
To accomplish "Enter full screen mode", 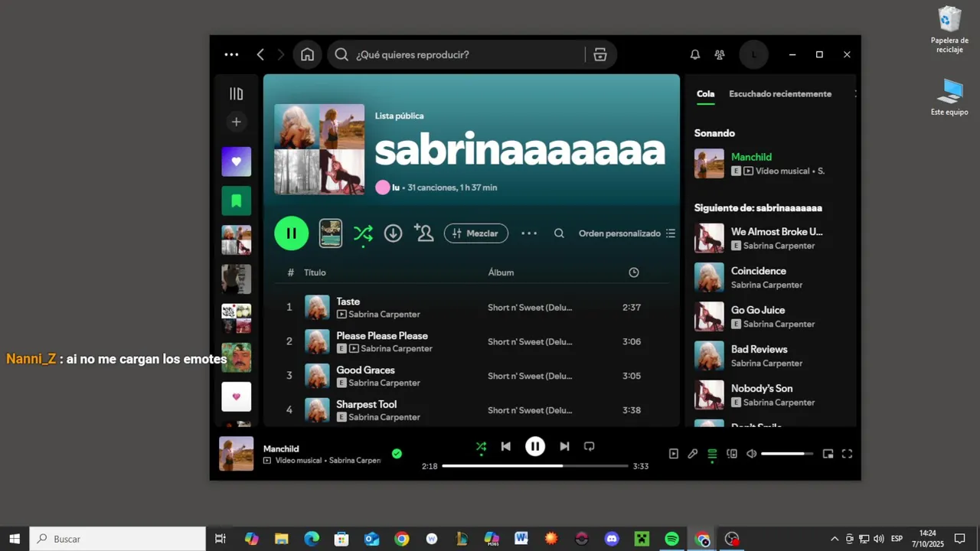I will point(847,454).
